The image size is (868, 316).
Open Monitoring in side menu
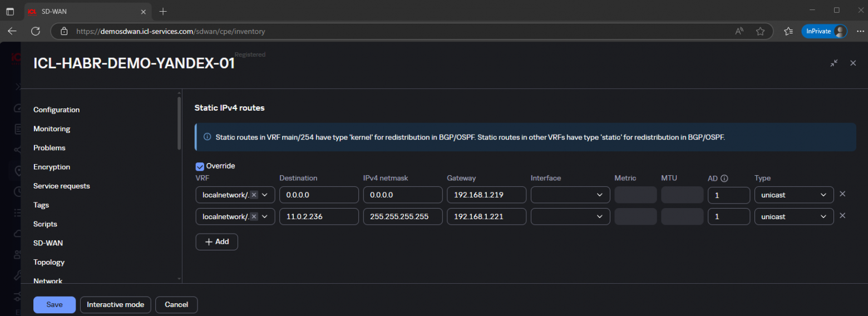pos(52,129)
